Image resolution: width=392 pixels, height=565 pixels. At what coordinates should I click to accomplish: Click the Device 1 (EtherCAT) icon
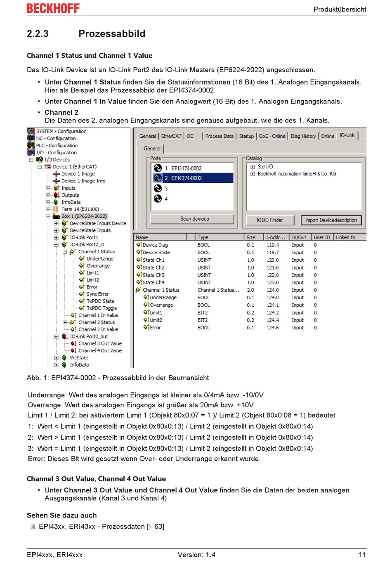pos(48,167)
